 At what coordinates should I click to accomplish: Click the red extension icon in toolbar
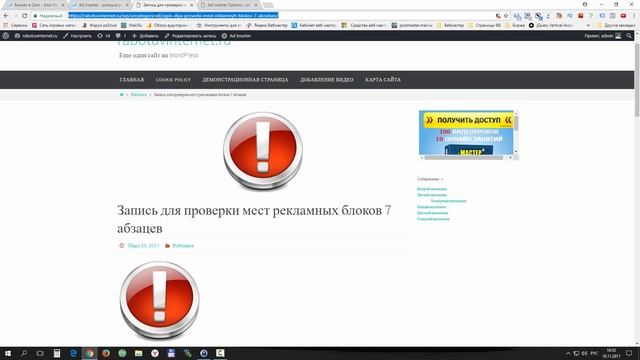[x=581, y=16]
